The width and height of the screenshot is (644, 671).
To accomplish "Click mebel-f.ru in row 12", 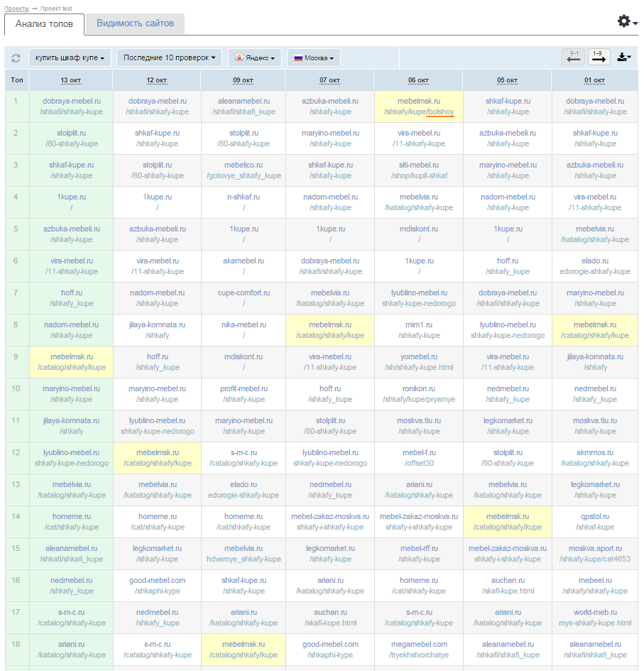I will 419,452.
